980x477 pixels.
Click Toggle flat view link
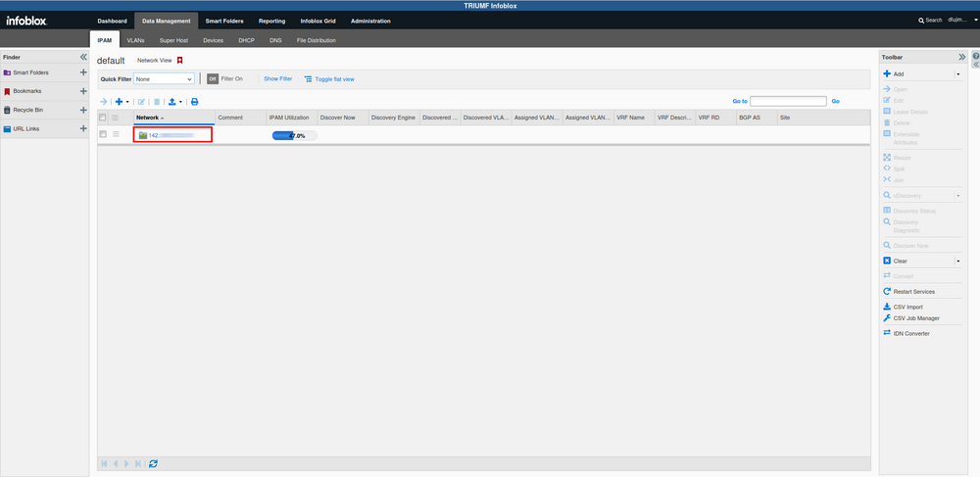click(x=334, y=78)
